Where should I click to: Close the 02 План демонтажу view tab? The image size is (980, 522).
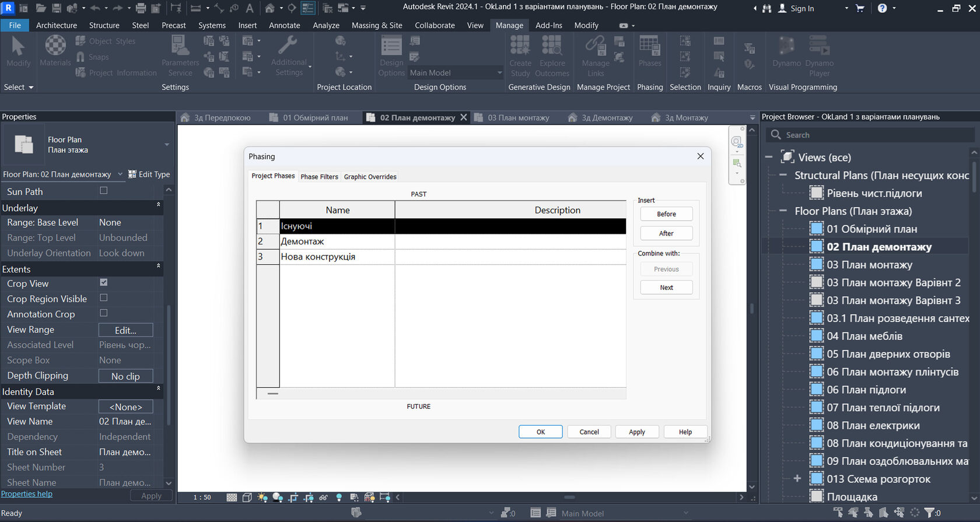coord(464,117)
